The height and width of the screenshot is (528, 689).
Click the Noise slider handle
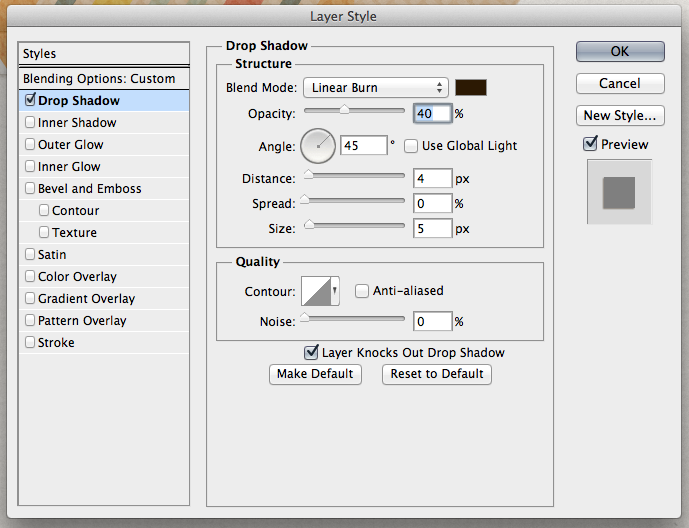[x=304, y=317]
